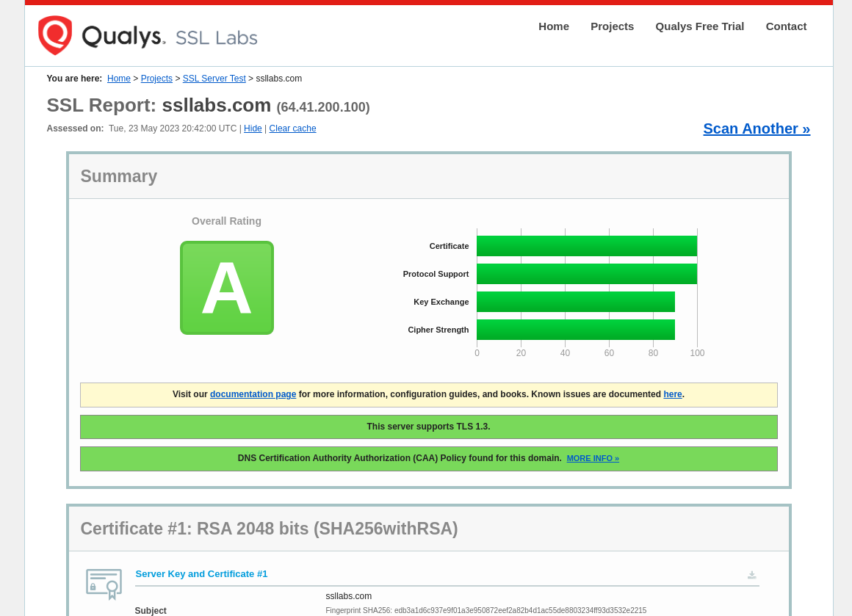The image size is (852, 616).
Task: Click the subject value ssllabs.com
Action: coord(349,596)
